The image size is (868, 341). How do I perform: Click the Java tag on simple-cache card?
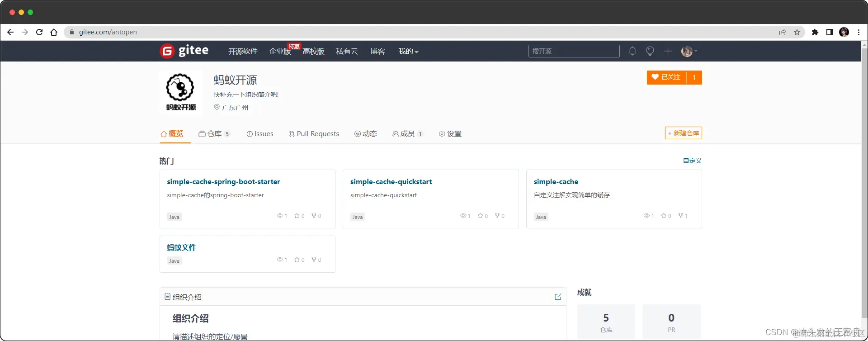click(x=541, y=217)
